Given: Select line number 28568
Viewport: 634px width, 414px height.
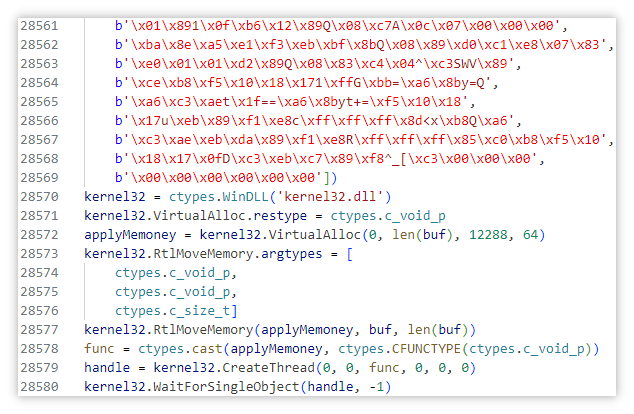Looking at the screenshot, I should coord(40,159).
